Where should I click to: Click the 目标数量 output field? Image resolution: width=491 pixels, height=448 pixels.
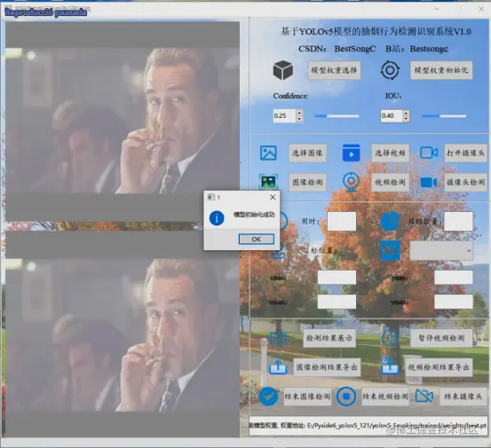pyautogui.click(x=458, y=221)
